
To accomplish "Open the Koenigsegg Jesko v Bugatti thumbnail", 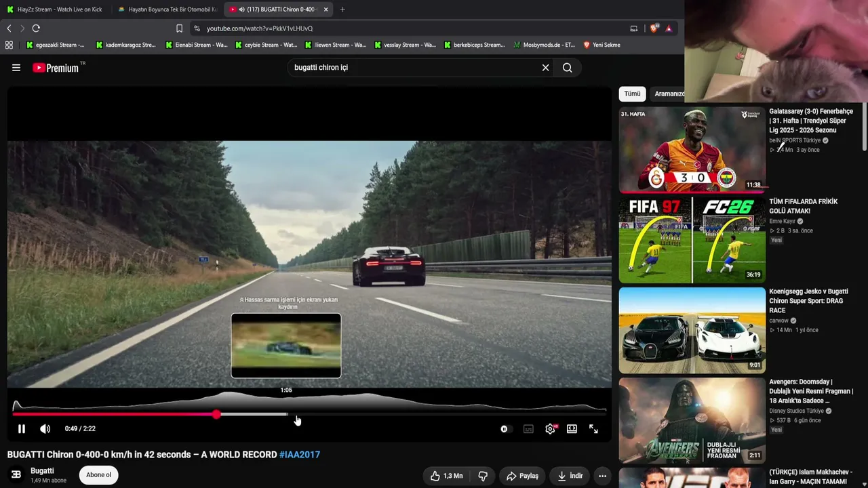I will pos(692,330).
